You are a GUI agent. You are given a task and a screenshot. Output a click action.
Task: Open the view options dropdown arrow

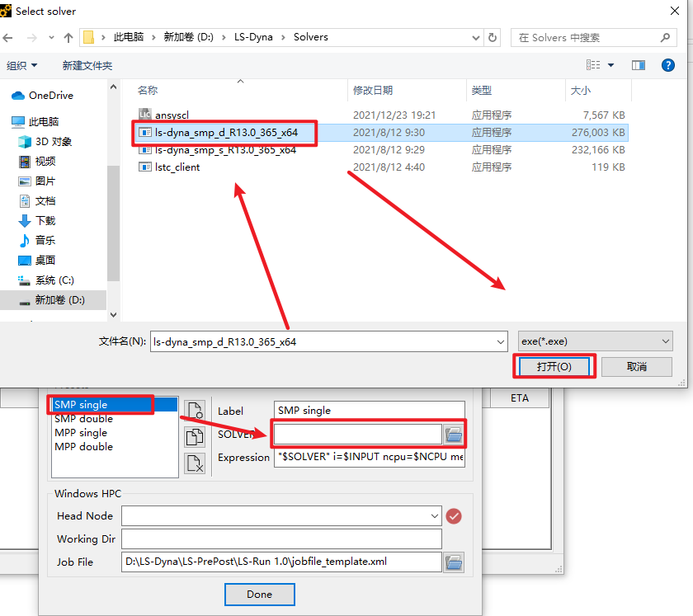pos(611,65)
